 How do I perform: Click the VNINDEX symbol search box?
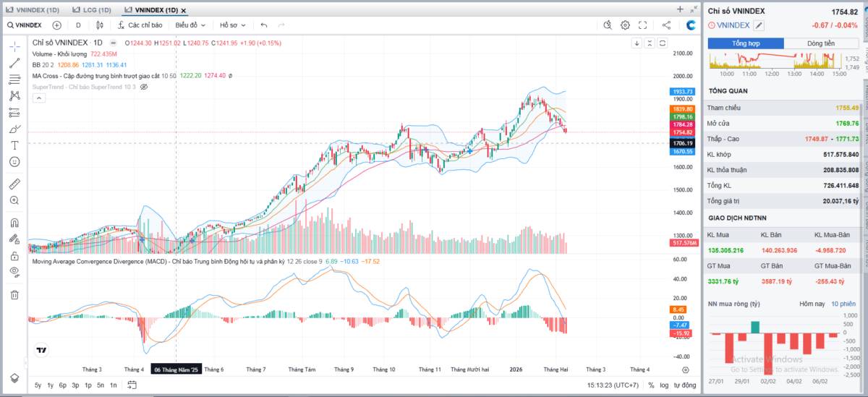pos(25,25)
